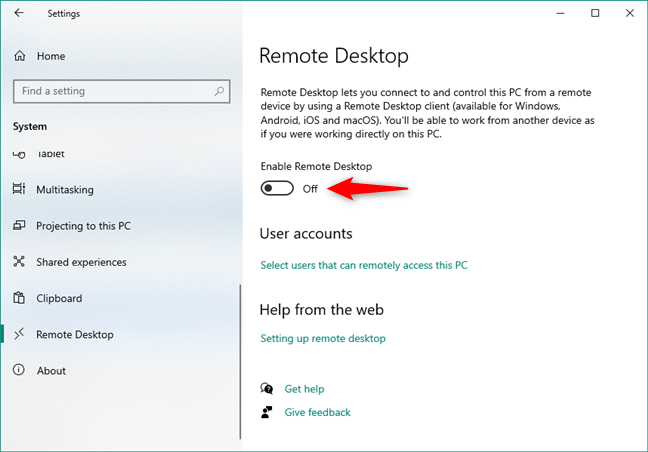648x452 pixels.
Task: Click the Remote Desktop page heading
Action: tap(334, 56)
